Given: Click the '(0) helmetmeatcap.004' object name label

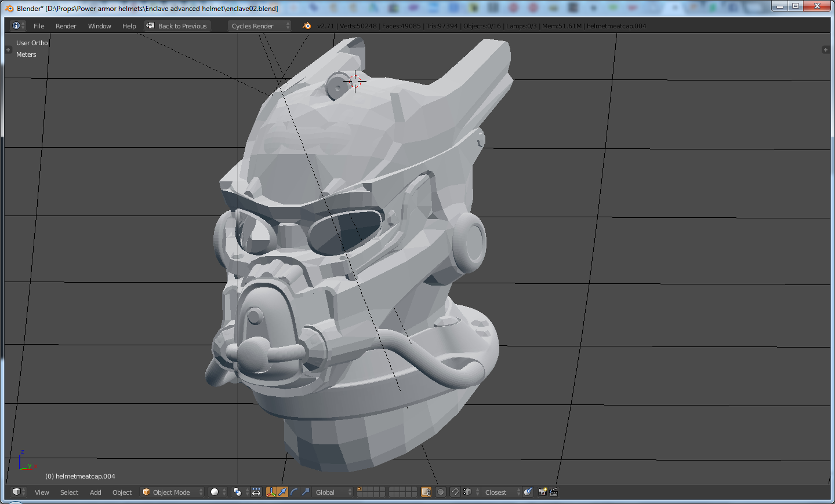Looking at the screenshot, I should (x=80, y=476).
